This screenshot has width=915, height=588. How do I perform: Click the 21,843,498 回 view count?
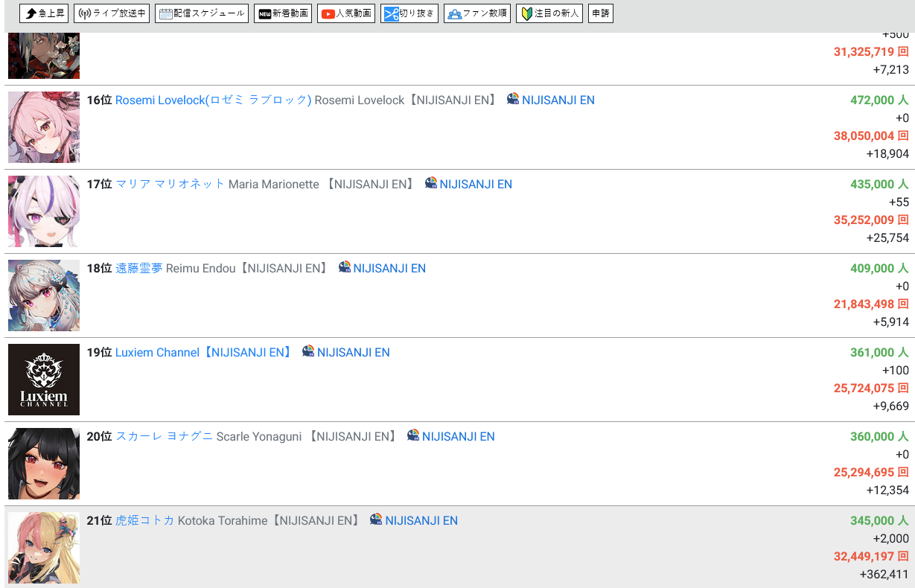[x=871, y=304]
